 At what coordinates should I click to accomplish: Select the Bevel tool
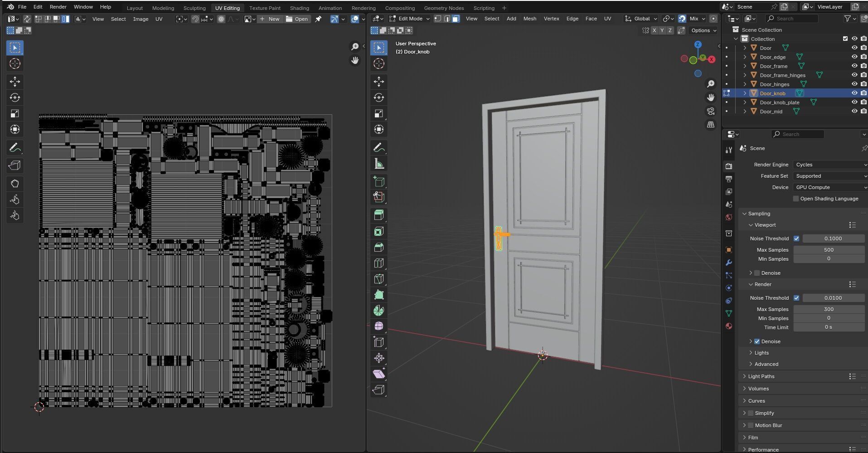click(379, 247)
